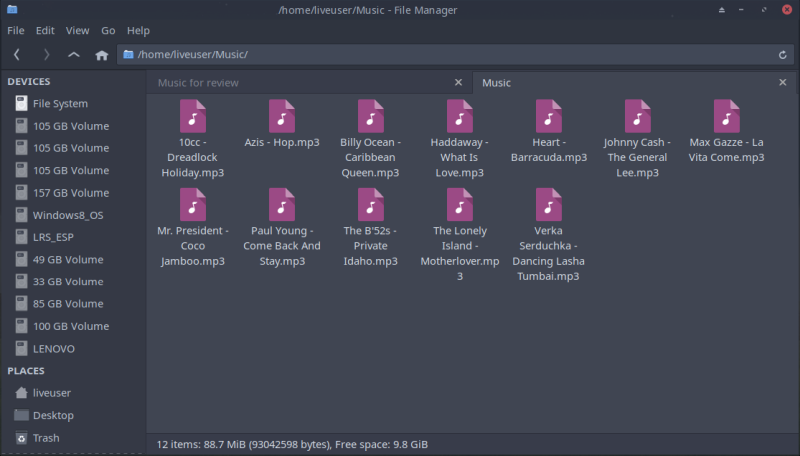800x456 pixels.
Task: Select the Haddaway - What Is Love.mp3 icon
Action: pyautogui.click(x=460, y=116)
